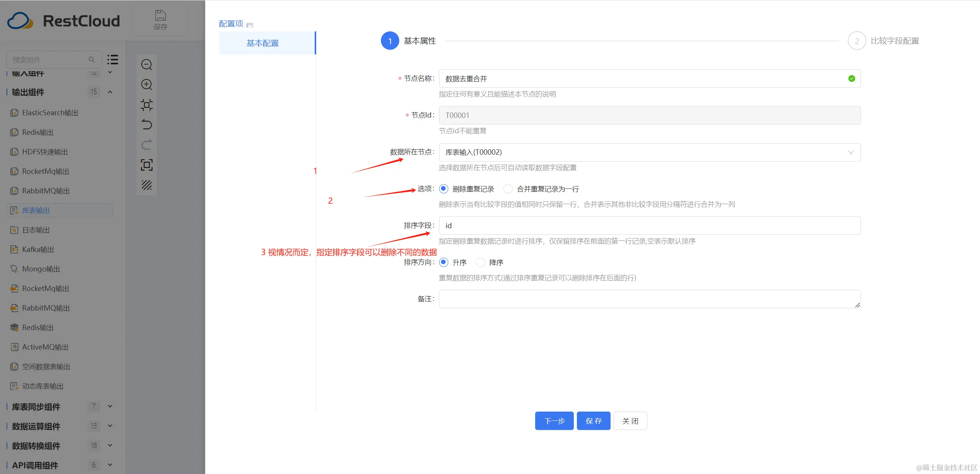Collapse the 输出组件 category
The image size is (980, 474).
(x=110, y=92)
